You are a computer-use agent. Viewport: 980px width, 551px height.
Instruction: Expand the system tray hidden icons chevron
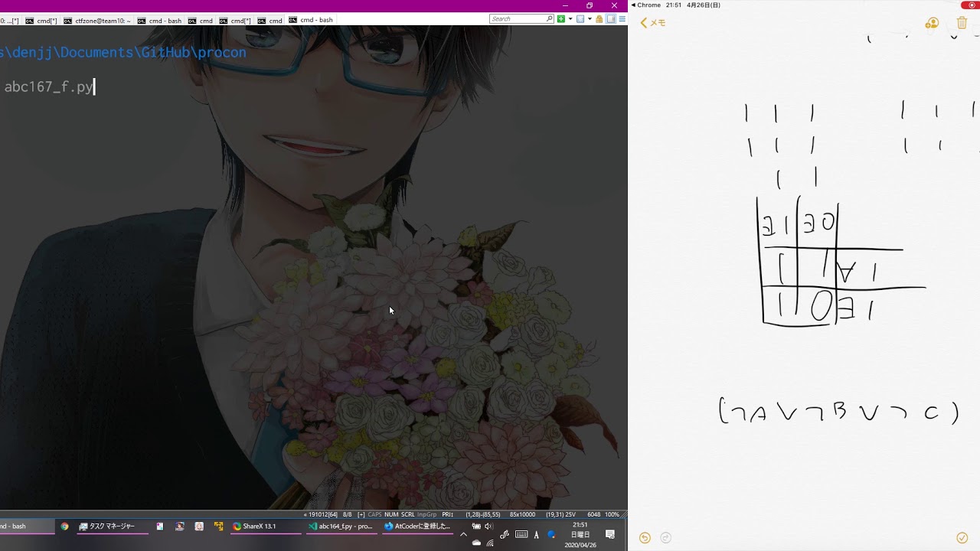click(x=463, y=534)
